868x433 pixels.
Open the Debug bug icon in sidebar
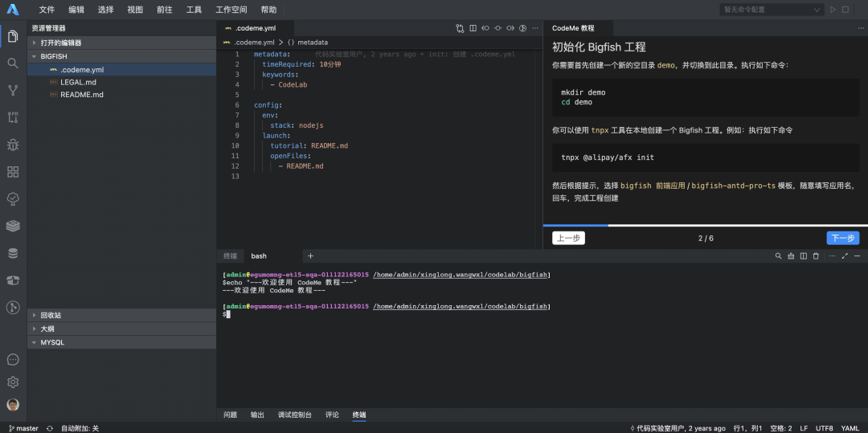(13, 145)
